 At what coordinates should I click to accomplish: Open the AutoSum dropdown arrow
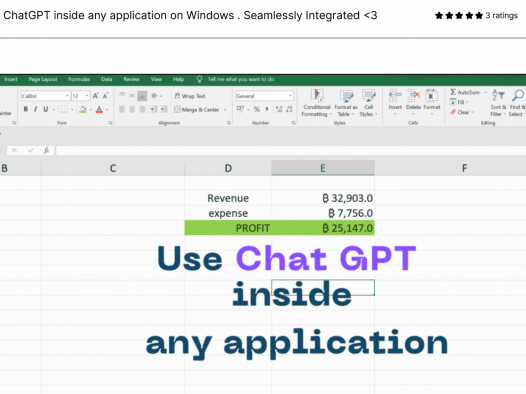click(485, 92)
